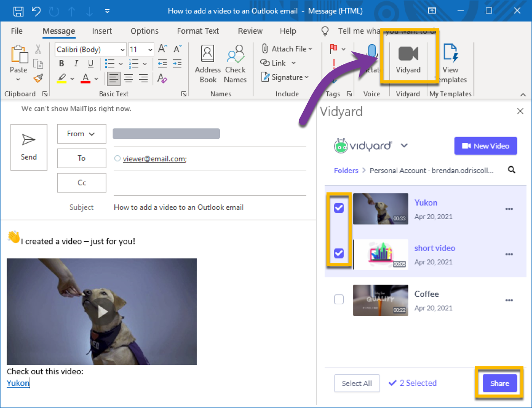Open Customize Quick Access Toolbar menu

pyautogui.click(x=107, y=11)
